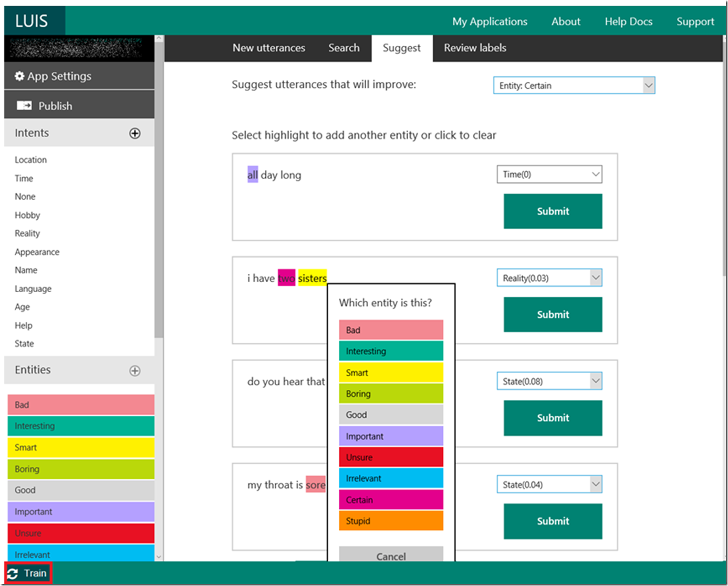
Task: Add a new intent with plus icon
Action: pos(135,133)
